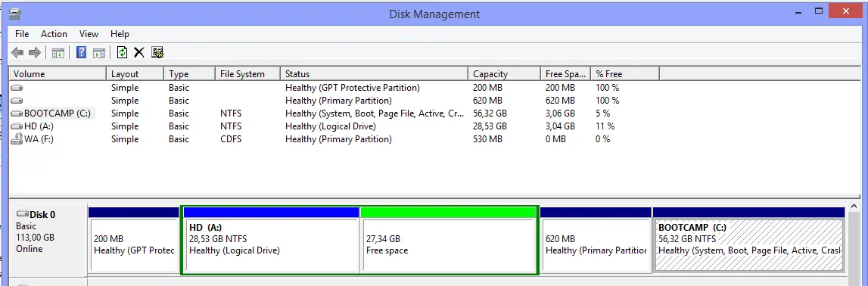Click the 28,53 GB capacity cell
The width and height of the screenshot is (868, 286).
click(x=490, y=126)
